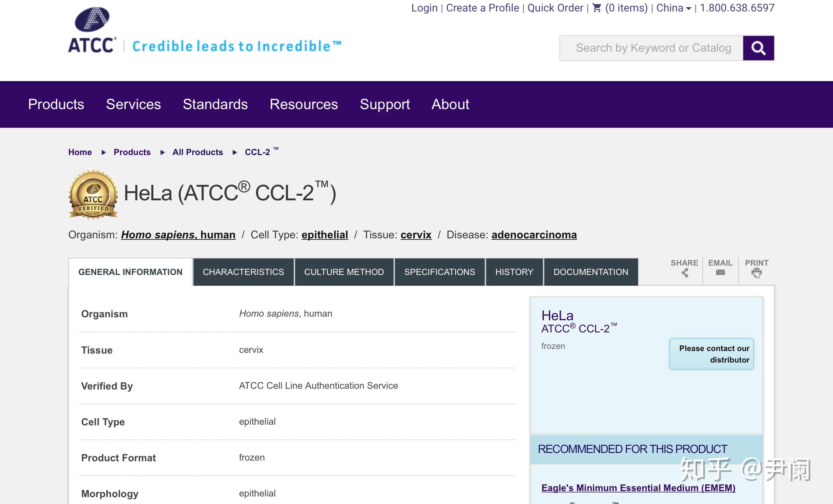The image size is (833, 504).
Task: Click the magnifier search button
Action: click(x=758, y=48)
